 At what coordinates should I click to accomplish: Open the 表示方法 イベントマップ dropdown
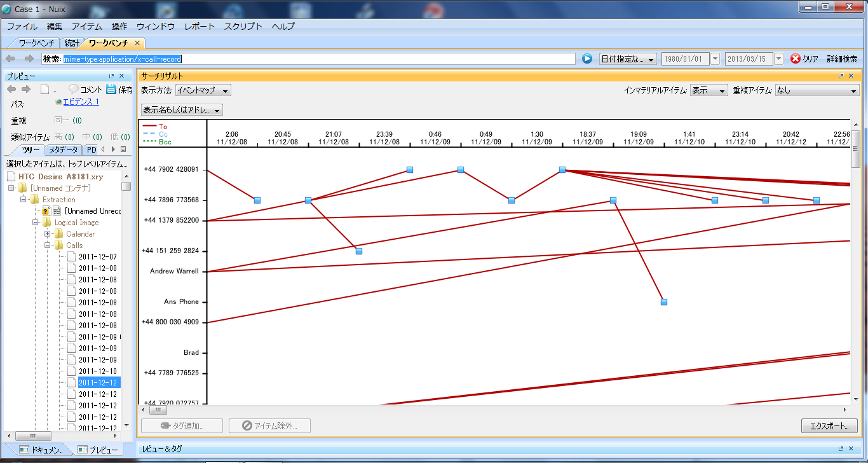(x=203, y=90)
